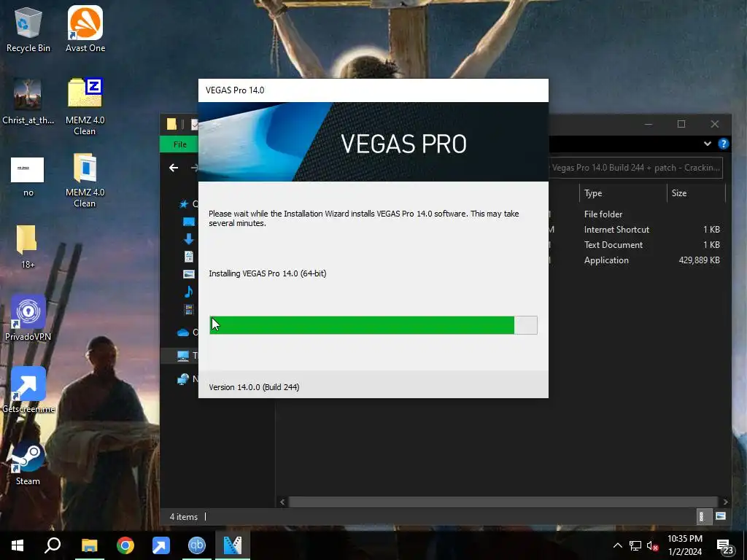Launch the Avast One desktop shortcut
This screenshot has height=560, width=747.
(85, 28)
